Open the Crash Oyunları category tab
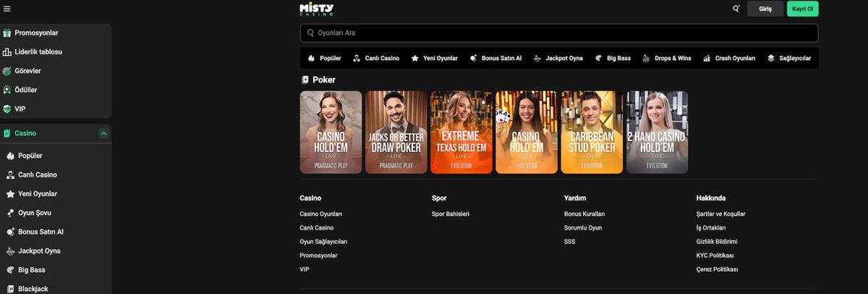The width and height of the screenshot is (868, 294). pyautogui.click(x=729, y=58)
